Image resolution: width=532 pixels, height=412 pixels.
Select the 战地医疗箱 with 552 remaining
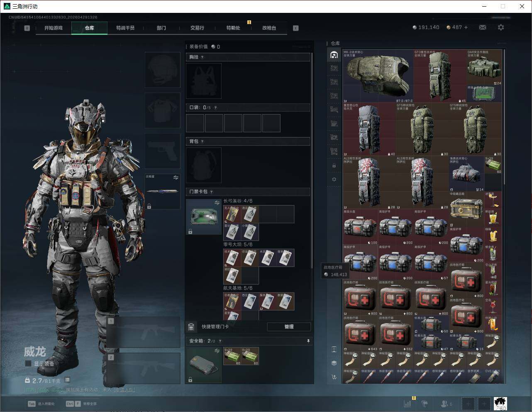[396, 334]
